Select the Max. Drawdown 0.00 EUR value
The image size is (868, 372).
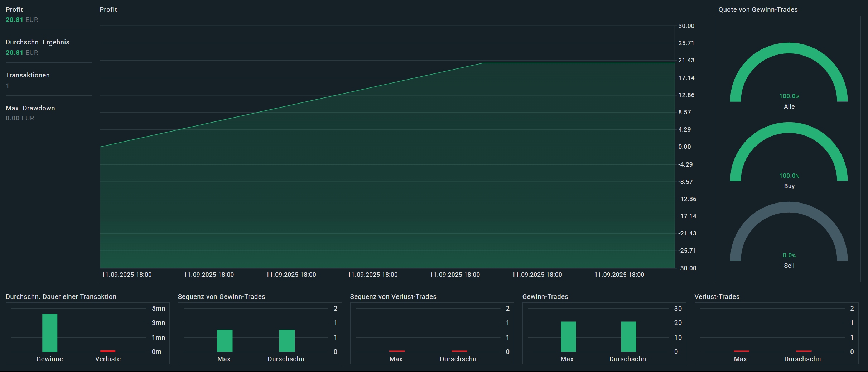click(20, 118)
